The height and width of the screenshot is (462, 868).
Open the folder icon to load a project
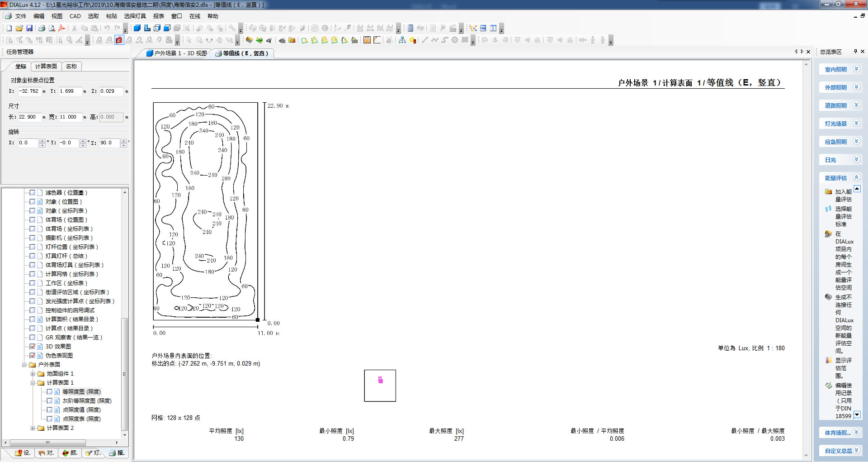(19, 28)
